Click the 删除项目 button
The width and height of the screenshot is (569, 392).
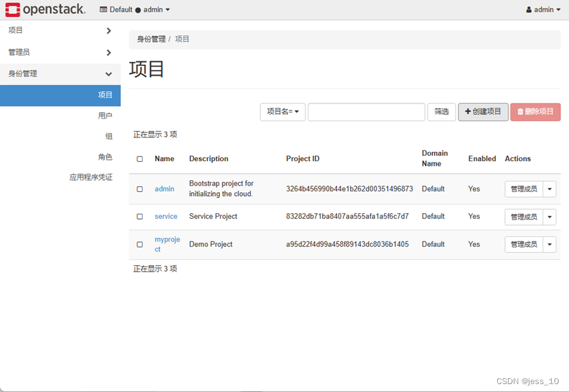click(535, 112)
